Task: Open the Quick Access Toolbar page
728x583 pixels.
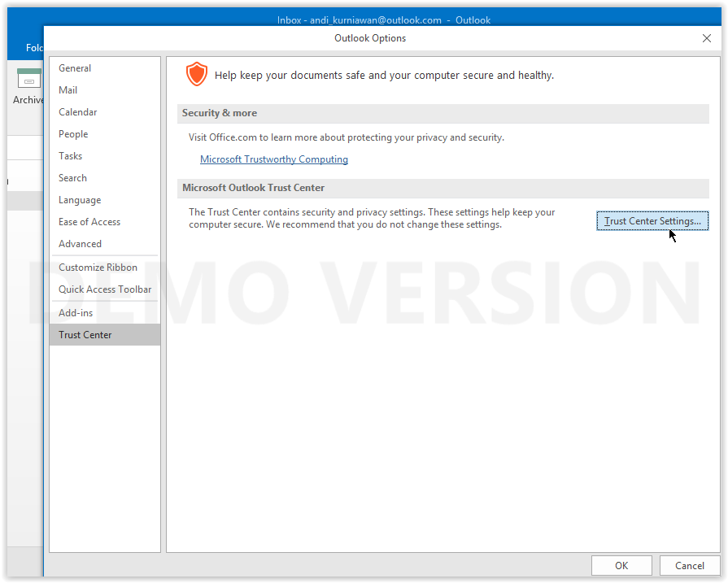Action: tap(104, 289)
